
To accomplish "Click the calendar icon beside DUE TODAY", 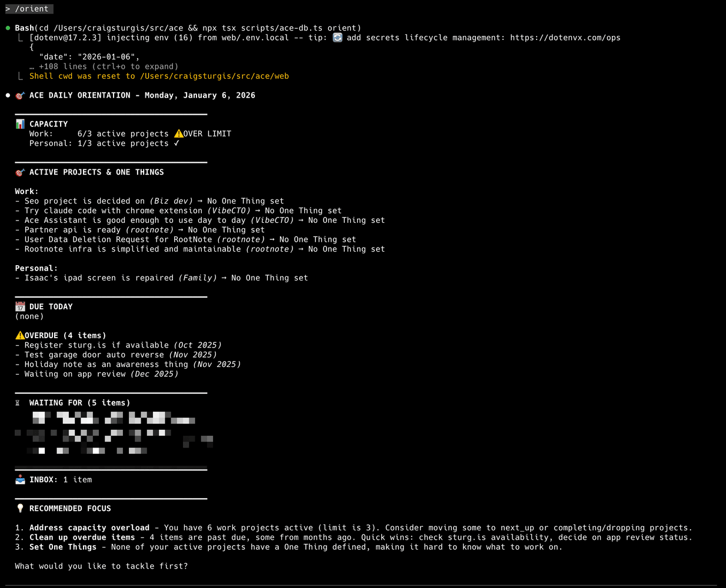I will [20, 306].
